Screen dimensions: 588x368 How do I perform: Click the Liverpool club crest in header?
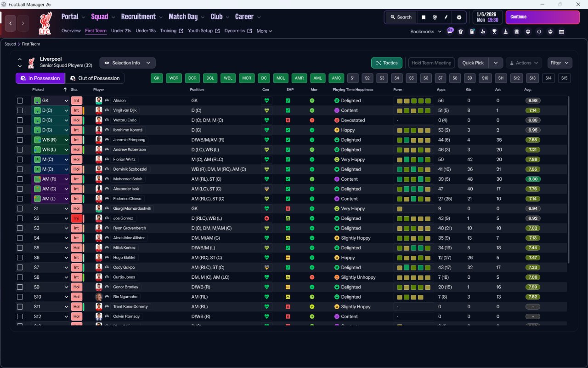click(45, 23)
